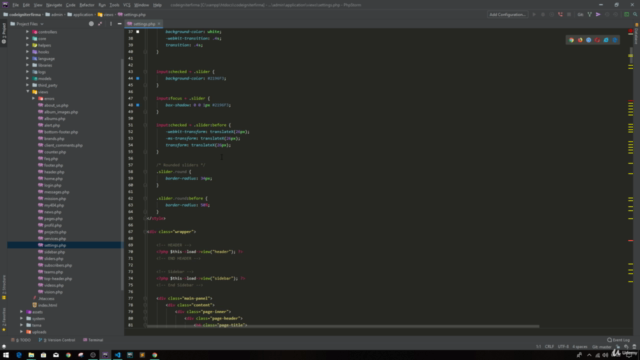Click the collapse all icon in Project panel
The image size is (640, 360).
click(x=100, y=24)
